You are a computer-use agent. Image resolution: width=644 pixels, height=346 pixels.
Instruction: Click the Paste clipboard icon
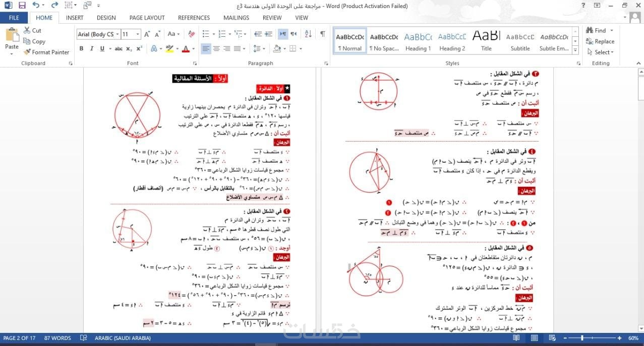pos(12,36)
